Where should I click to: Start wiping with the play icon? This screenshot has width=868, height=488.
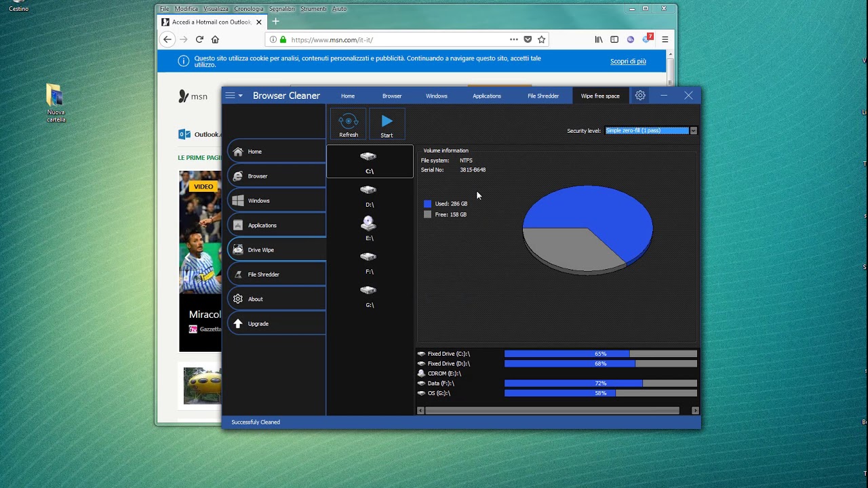[x=387, y=121]
